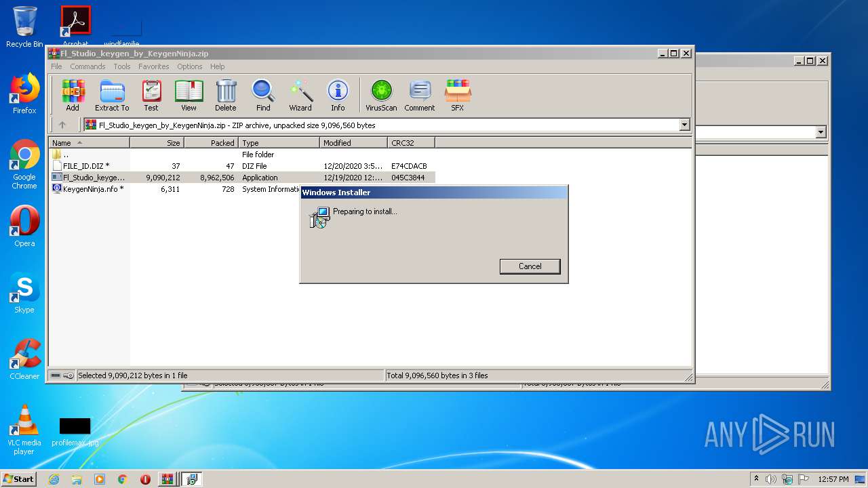Viewport: 868px width, 488px height.
Task: Click the drive/key icon in status bar
Action: coord(62,375)
